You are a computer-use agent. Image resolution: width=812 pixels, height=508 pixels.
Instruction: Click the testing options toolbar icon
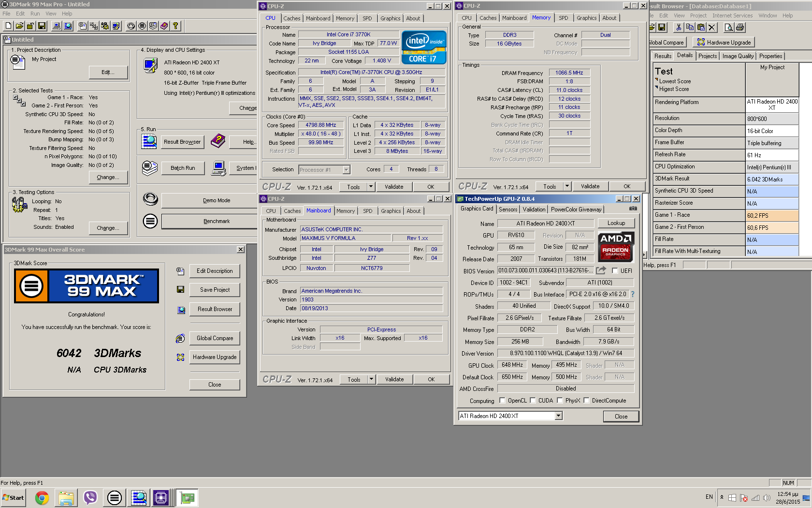coord(105,26)
